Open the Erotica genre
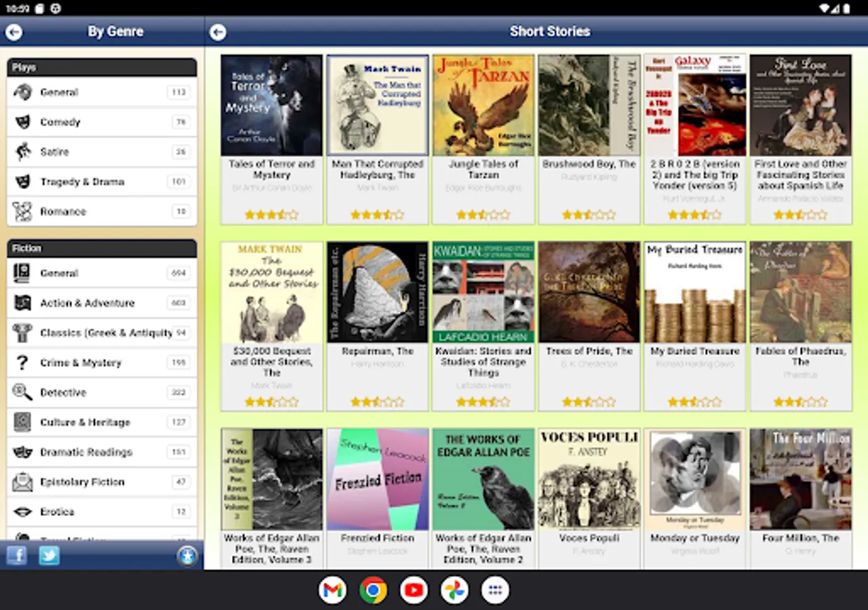This screenshot has width=868, height=610. tap(102, 512)
